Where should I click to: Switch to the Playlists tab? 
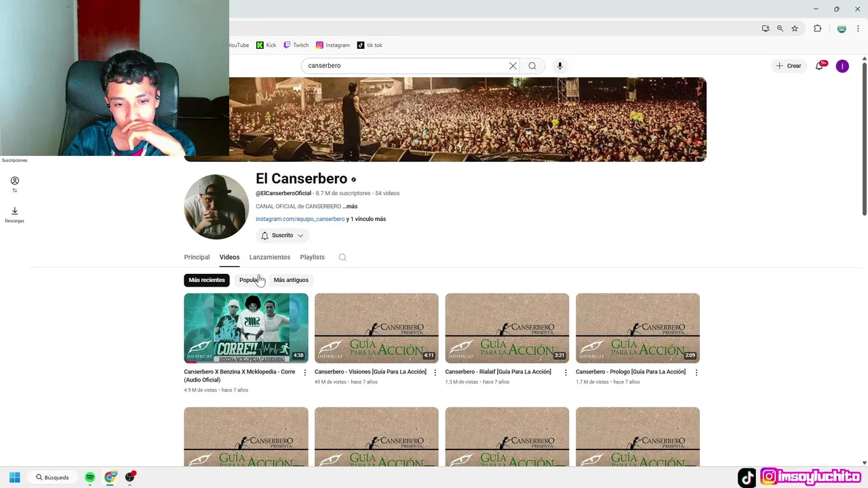coord(312,257)
